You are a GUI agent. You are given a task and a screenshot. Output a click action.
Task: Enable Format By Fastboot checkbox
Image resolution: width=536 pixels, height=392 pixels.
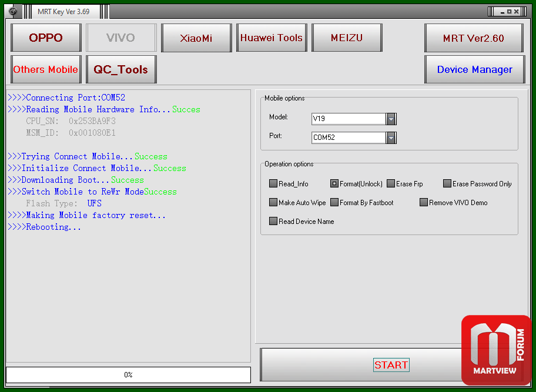[334, 202]
